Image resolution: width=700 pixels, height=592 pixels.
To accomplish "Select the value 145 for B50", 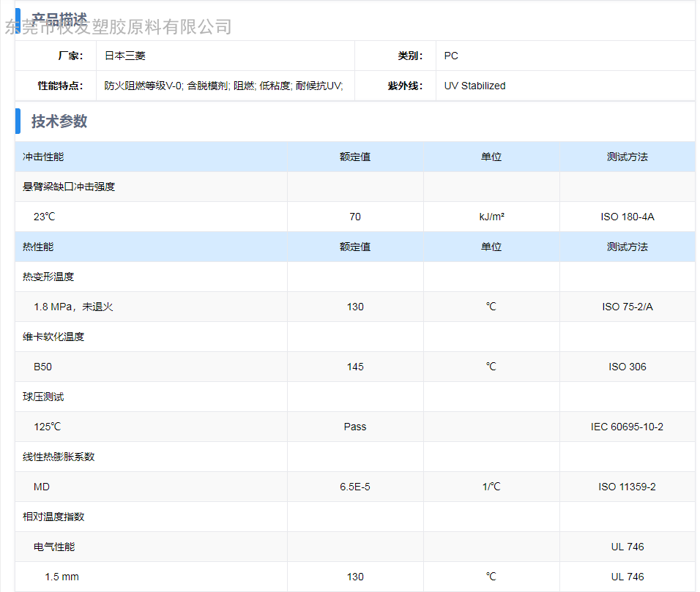I will [355, 367].
